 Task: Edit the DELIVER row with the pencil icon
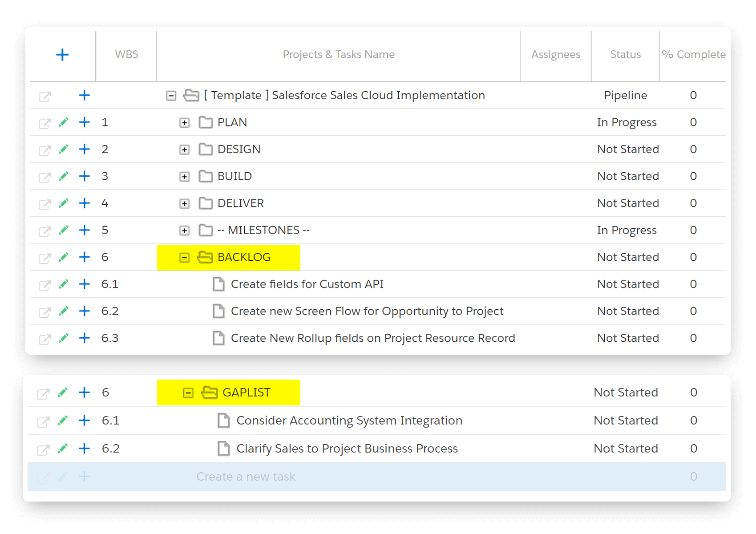64,204
